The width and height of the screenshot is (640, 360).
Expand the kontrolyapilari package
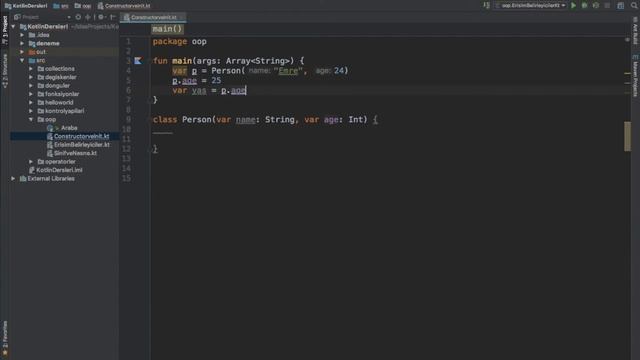pos(31,111)
